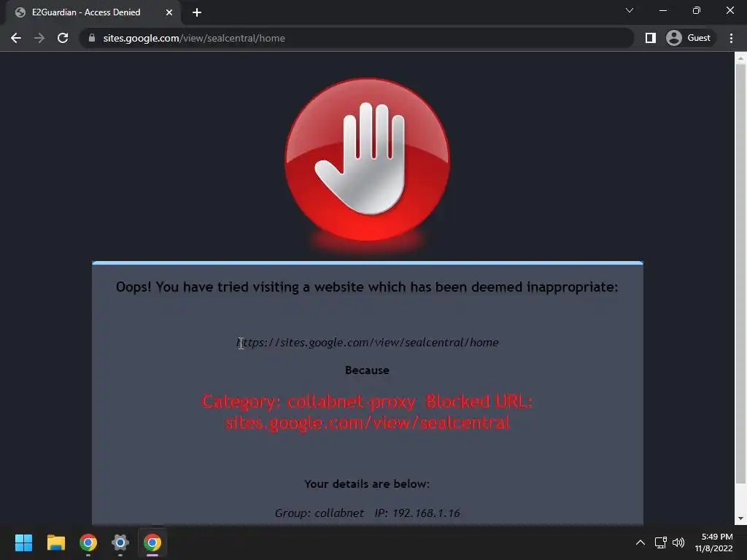Click the forward navigation arrow
The width and height of the screenshot is (747, 560).
(39, 38)
